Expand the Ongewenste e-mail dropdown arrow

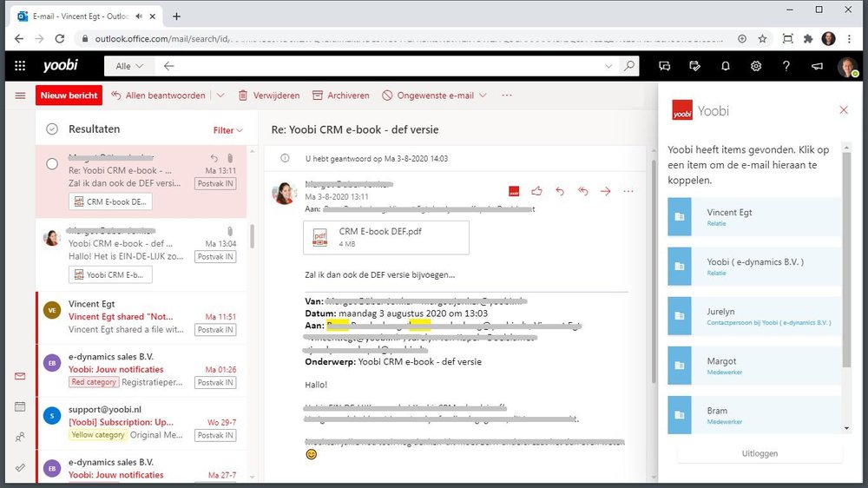483,96
